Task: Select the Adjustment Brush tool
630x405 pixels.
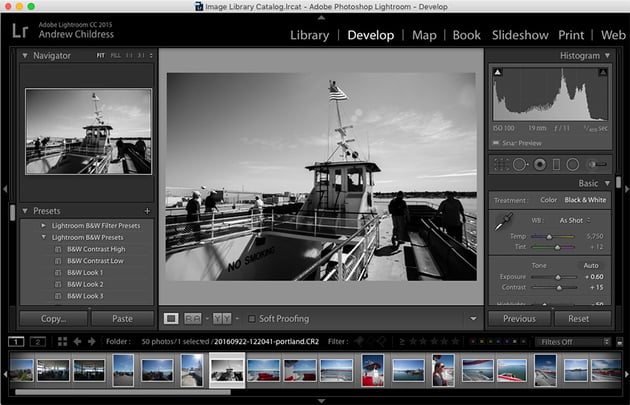Action: click(597, 164)
